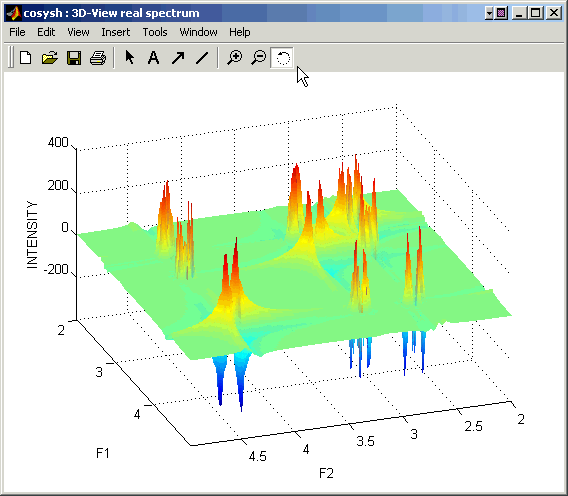Select the Edit Plot arrow tool
This screenshot has height=496, width=568.
coord(129,58)
